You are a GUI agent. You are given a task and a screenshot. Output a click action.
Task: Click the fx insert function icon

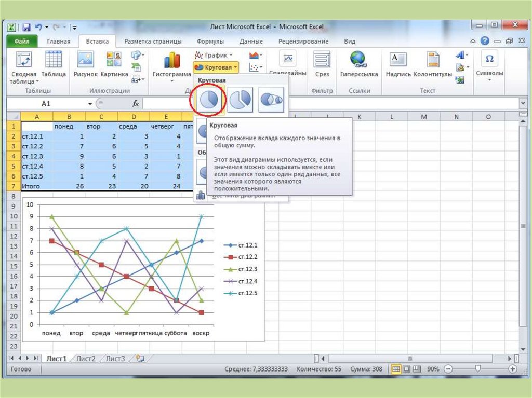pos(136,103)
